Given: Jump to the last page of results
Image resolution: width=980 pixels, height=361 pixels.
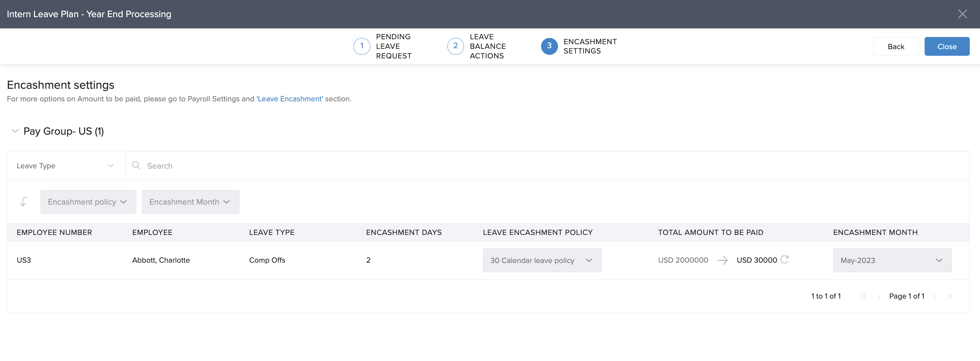Looking at the screenshot, I should click(950, 296).
